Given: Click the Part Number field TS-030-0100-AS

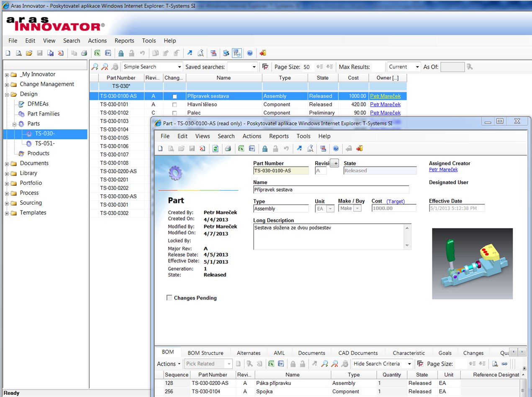Looking at the screenshot, I should click(x=281, y=171).
